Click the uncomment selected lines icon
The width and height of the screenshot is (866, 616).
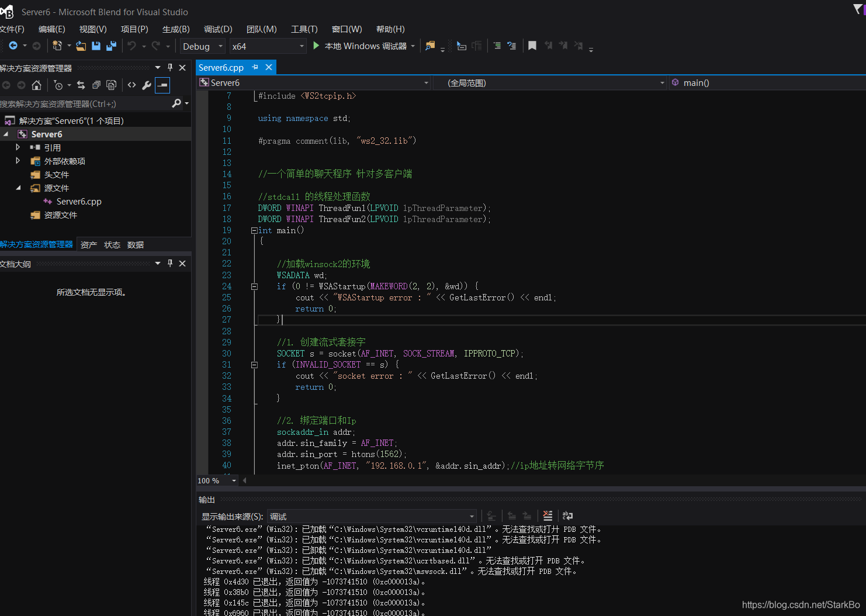(512, 46)
